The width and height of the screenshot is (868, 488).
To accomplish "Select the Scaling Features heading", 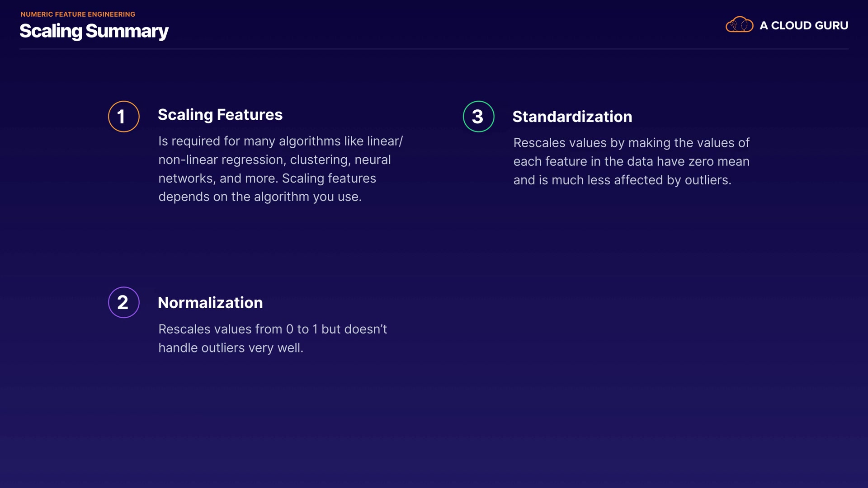I will click(220, 115).
